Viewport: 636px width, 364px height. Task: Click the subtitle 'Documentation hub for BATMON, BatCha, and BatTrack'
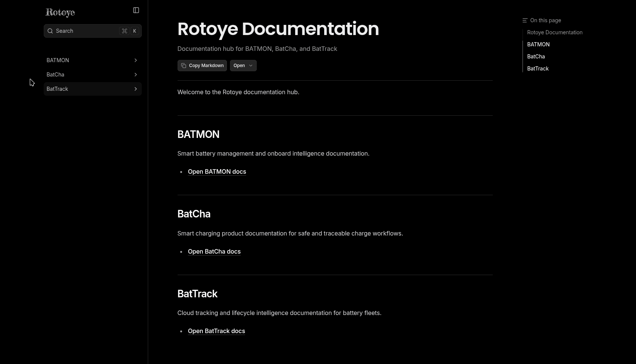[x=257, y=49]
